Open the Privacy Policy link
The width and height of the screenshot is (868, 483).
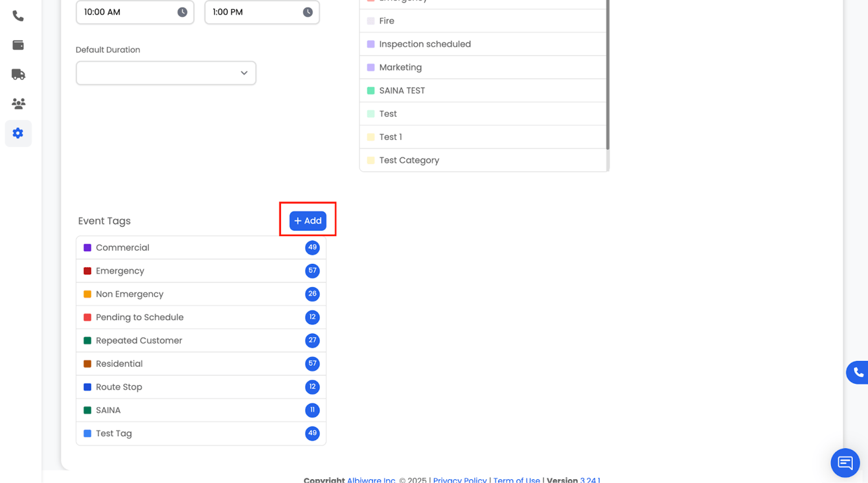[460, 480]
